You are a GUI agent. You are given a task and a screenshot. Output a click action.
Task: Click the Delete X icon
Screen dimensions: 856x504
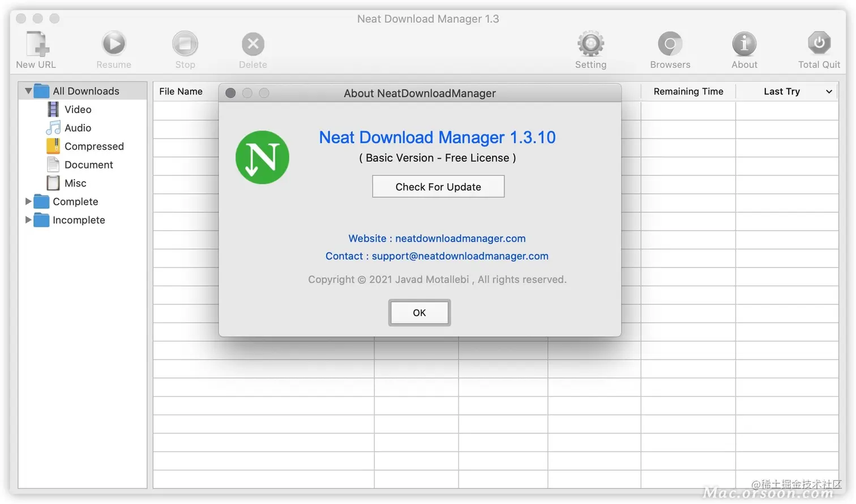(253, 44)
